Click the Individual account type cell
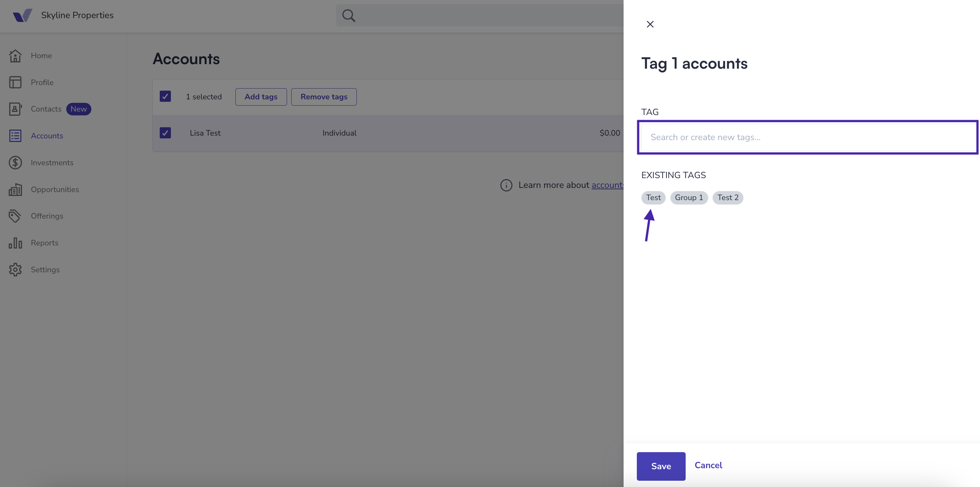980x487 pixels. [x=339, y=133]
